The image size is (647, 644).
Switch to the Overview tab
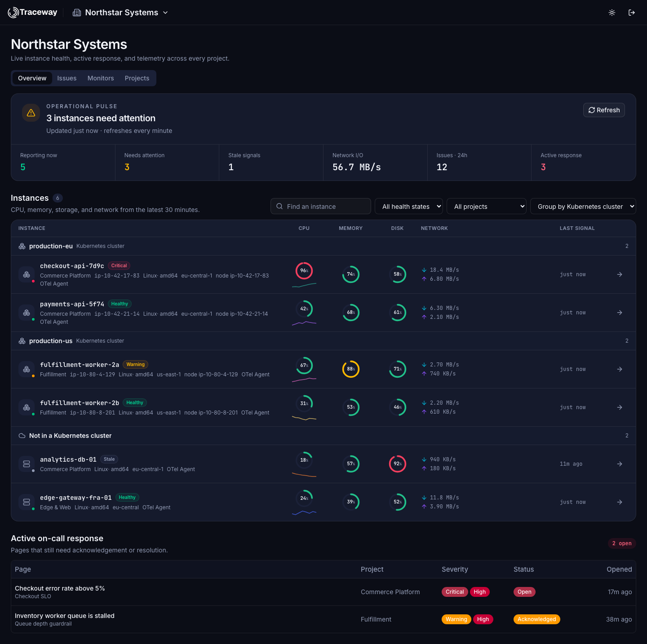pyautogui.click(x=32, y=78)
